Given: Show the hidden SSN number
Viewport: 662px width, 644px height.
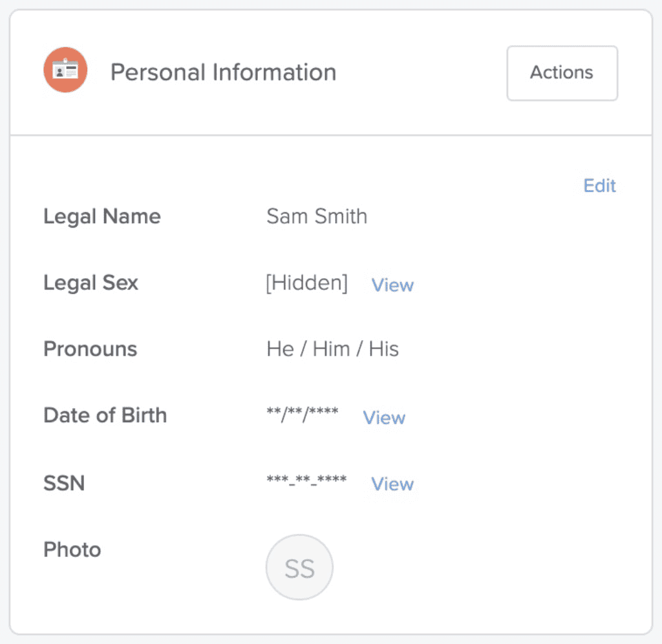Looking at the screenshot, I should 392,484.
